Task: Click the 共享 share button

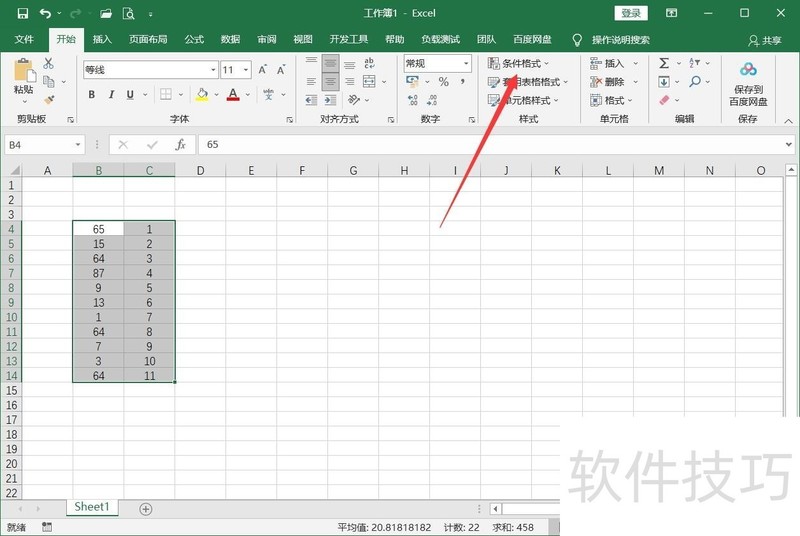Action: [x=765, y=40]
